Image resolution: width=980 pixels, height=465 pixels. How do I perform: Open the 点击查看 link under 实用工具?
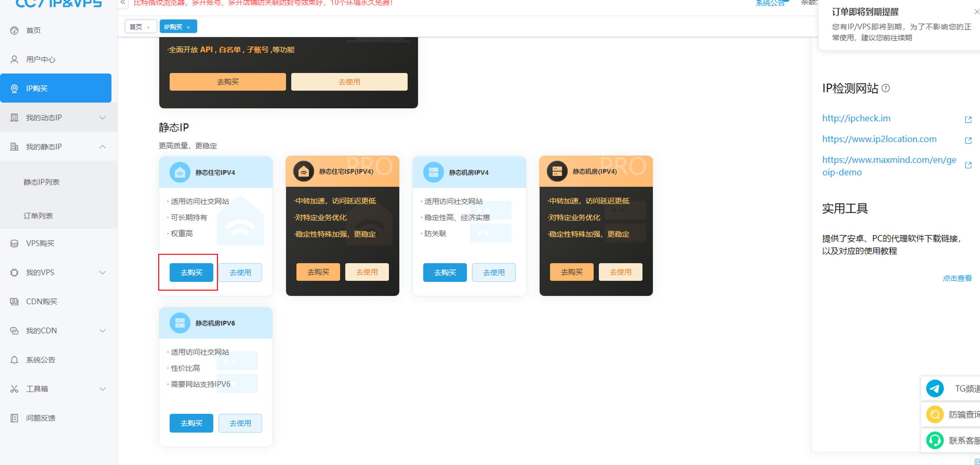(957, 278)
